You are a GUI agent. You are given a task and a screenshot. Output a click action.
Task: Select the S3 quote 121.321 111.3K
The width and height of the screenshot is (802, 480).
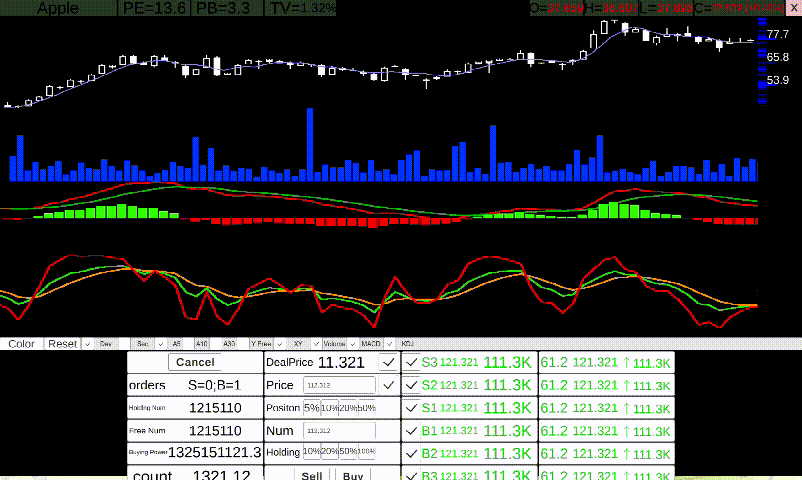[477, 362]
